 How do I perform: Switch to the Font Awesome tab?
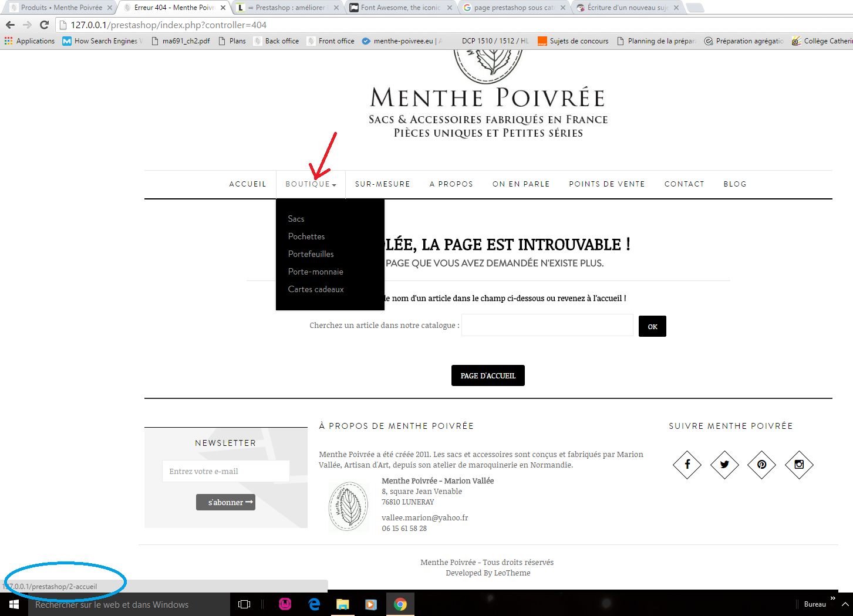tap(400, 8)
